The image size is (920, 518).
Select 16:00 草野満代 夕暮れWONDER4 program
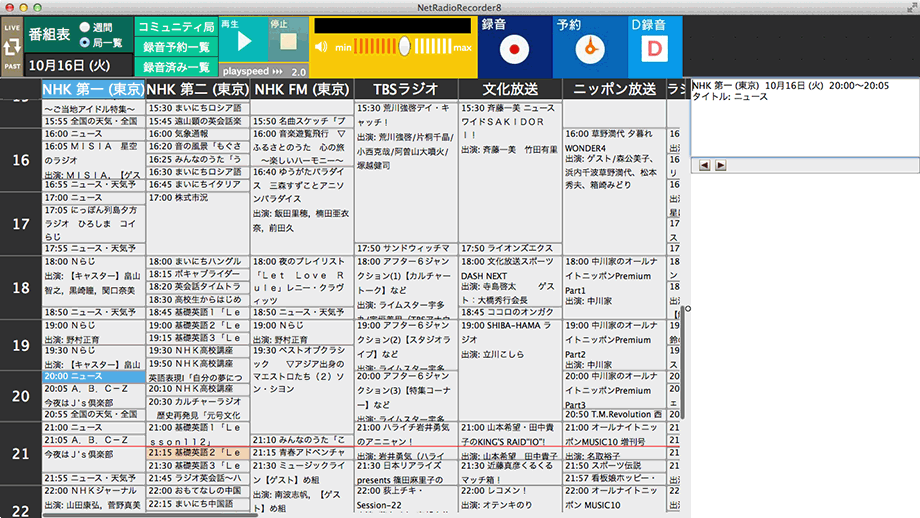(614, 192)
